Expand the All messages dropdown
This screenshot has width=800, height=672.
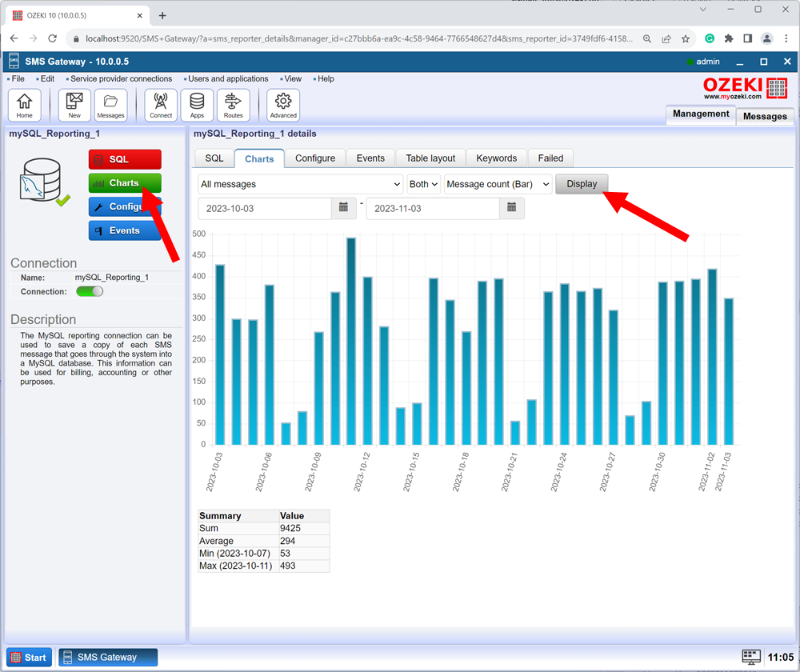click(x=301, y=184)
